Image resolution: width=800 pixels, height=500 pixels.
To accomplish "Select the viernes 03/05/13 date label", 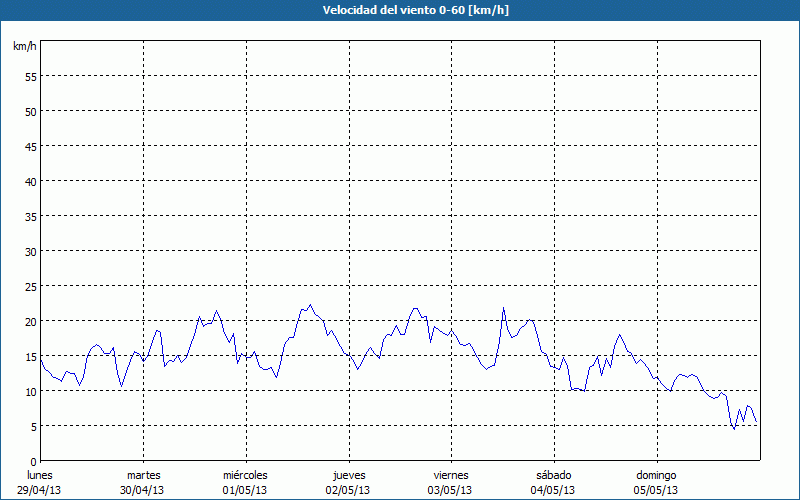I will 450,482.
